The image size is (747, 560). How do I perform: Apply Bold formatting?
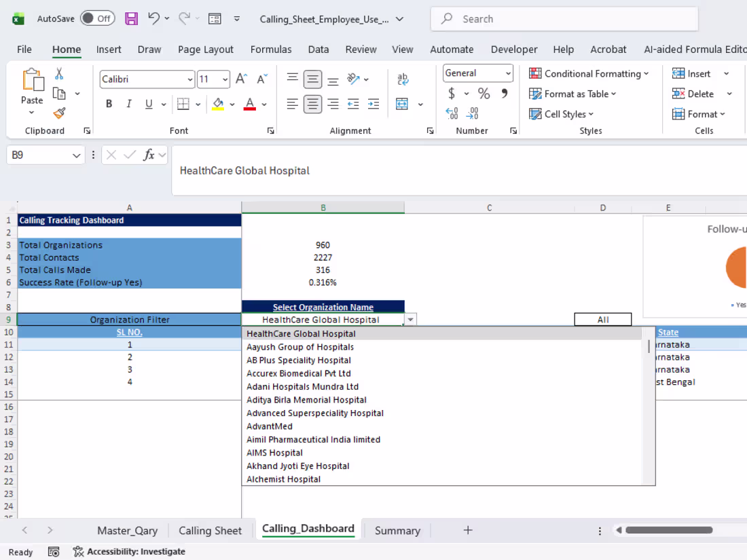tap(109, 104)
